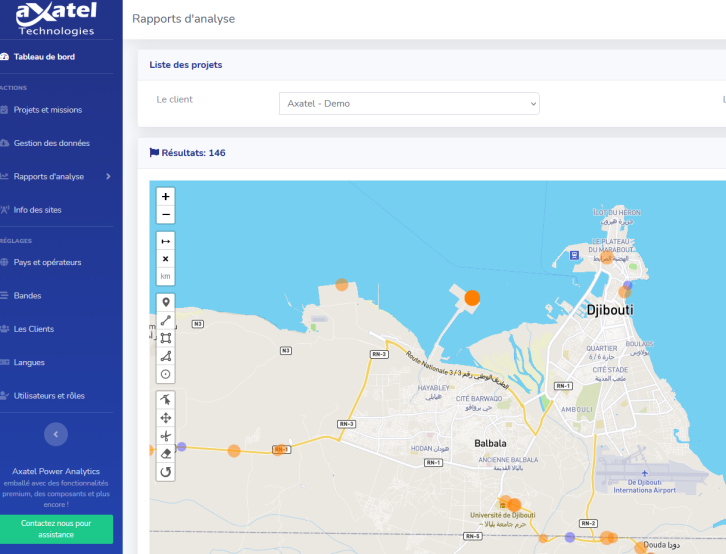Select the eraser removal tool
The image size is (726, 554).
click(166, 453)
